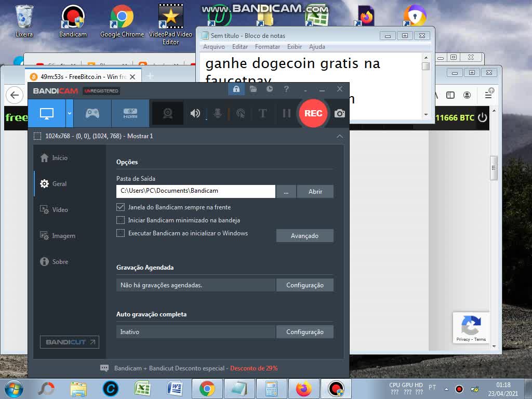Toggle webcam overlay in Bandicam toolbar
The width and height of the screenshot is (532, 399).
pyautogui.click(x=168, y=113)
